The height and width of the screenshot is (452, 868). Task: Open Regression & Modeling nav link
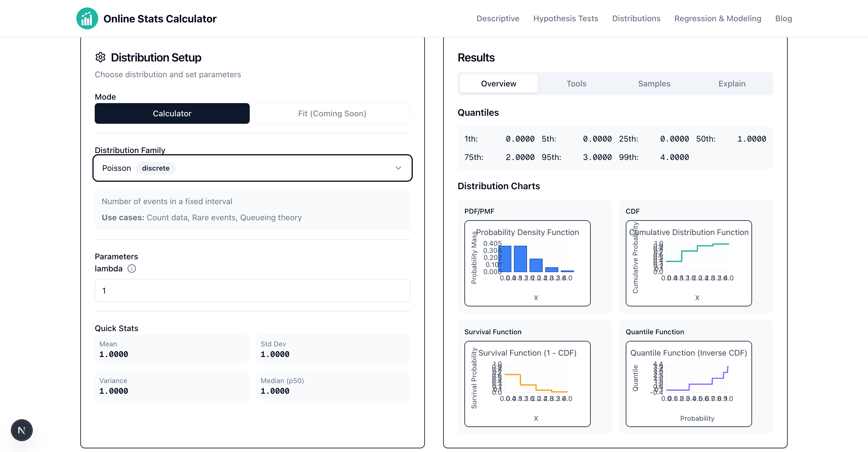(x=717, y=19)
